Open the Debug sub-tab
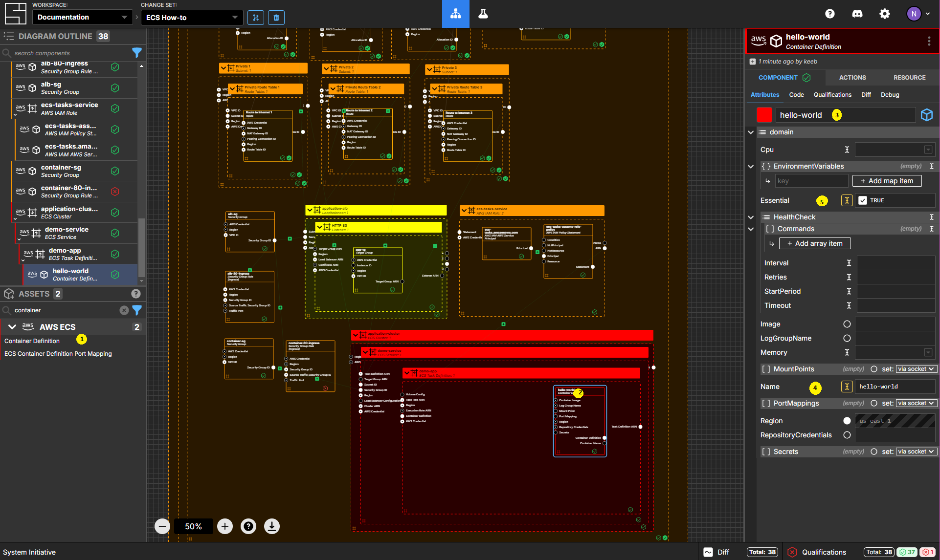 (x=890, y=95)
